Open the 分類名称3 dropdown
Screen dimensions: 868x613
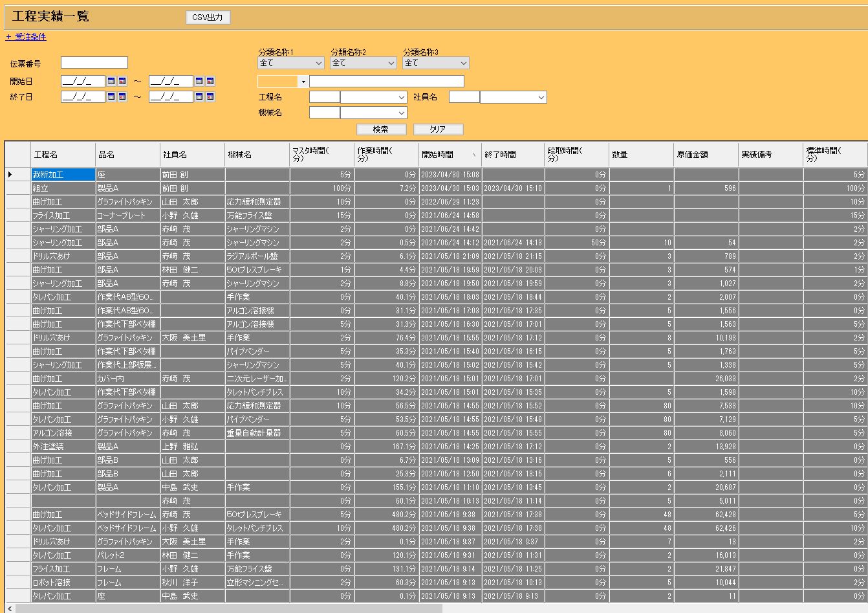pos(435,63)
